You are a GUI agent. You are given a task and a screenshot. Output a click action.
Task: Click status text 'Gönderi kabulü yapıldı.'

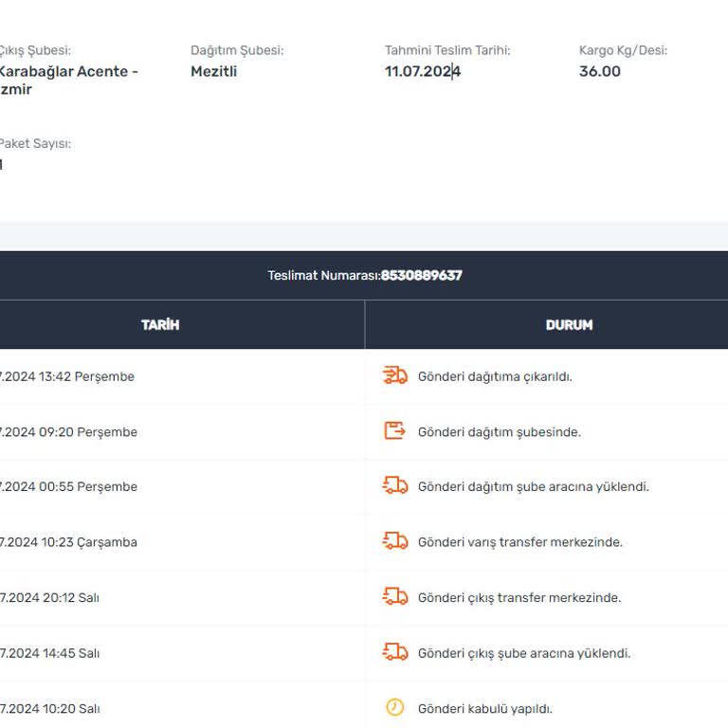[x=485, y=708]
